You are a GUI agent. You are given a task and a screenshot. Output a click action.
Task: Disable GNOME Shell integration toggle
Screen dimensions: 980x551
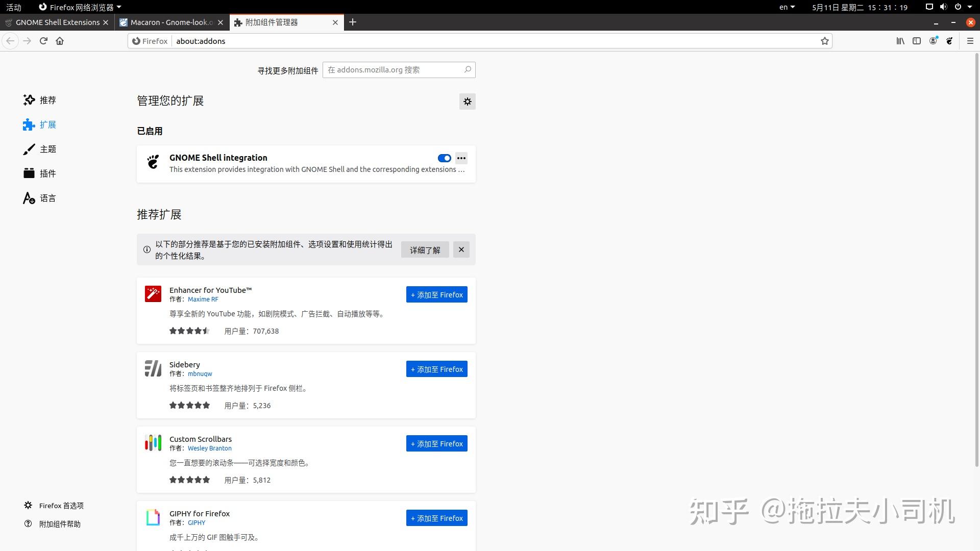pyautogui.click(x=444, y=158)
